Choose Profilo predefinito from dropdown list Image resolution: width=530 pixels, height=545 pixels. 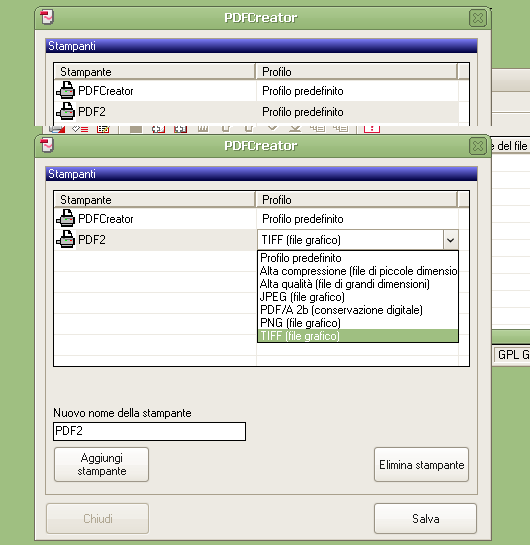coord(358,258)
